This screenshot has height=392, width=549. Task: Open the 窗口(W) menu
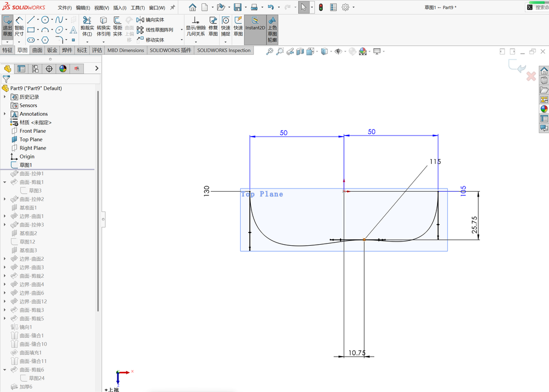pyautogui.click(x=157, y=7)
